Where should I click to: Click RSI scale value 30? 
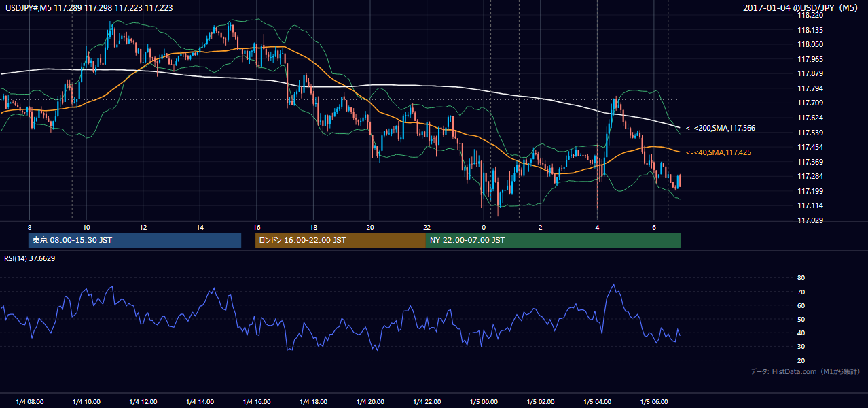801,347
